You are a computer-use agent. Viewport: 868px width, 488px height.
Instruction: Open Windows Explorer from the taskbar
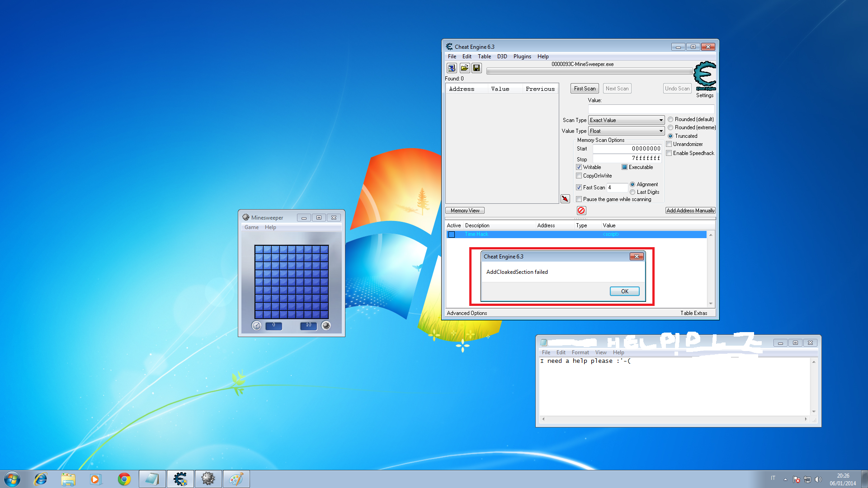68,479
